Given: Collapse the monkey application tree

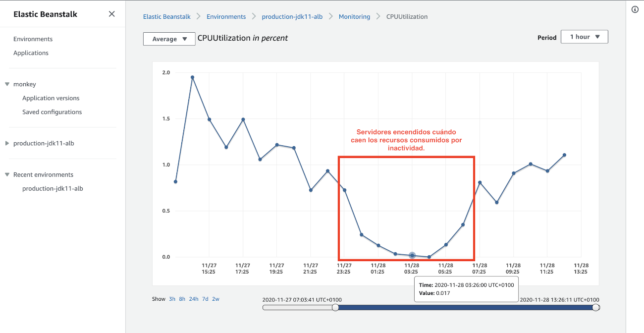Looking at the screenshot, I should (x=7, y=84).
